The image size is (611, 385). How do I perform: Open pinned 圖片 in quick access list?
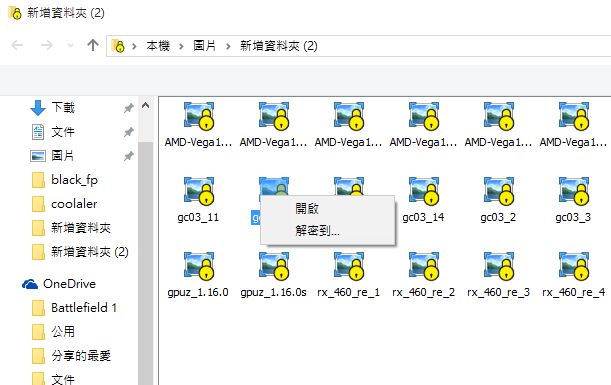tap(63, 156)
